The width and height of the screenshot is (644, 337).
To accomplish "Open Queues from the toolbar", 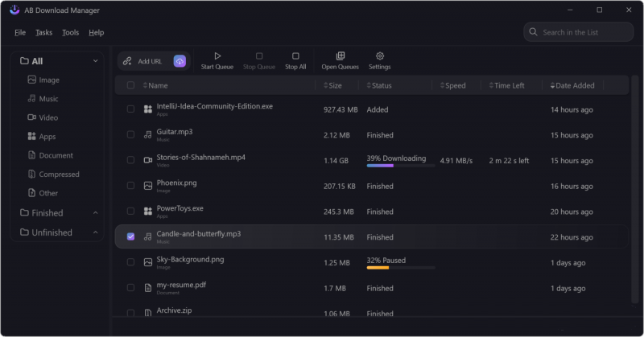I will pos(340,56).
